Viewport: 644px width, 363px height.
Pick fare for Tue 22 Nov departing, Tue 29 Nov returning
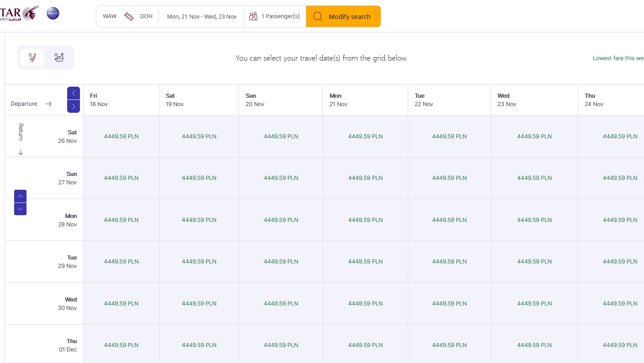(x=449, y=261)
